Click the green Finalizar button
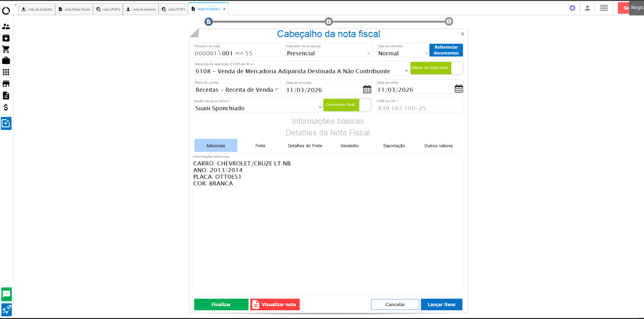 pyautogui.click(x=221, y=305)
